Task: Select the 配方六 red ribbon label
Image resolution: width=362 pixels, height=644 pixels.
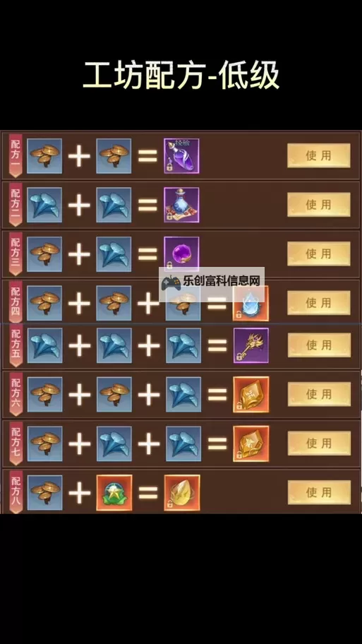Action: [x=16, y=394]
